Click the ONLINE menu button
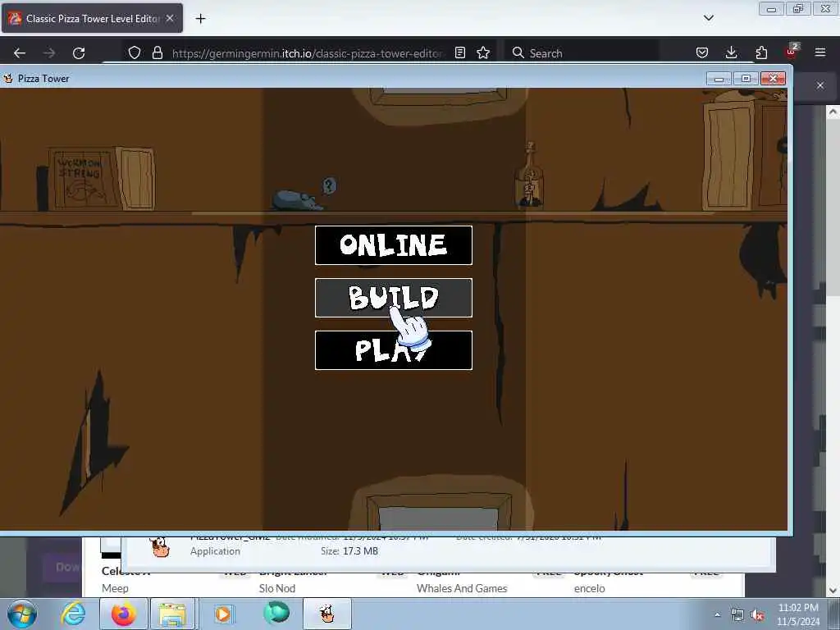The image size is (840, 630). click(394, 245)
